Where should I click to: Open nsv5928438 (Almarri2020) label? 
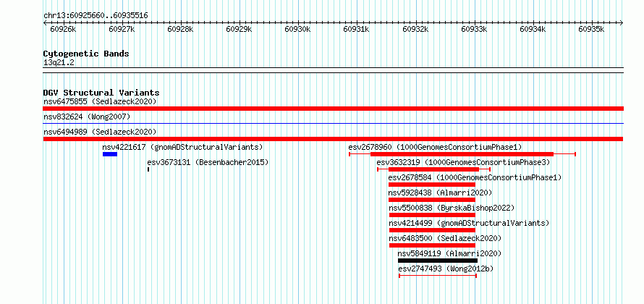(440, 193)
